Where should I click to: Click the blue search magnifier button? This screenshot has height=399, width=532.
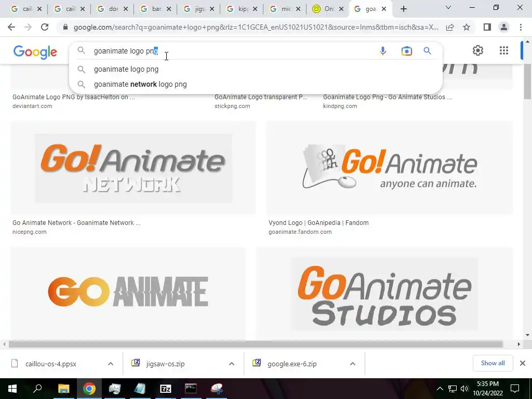coord(427,51)
